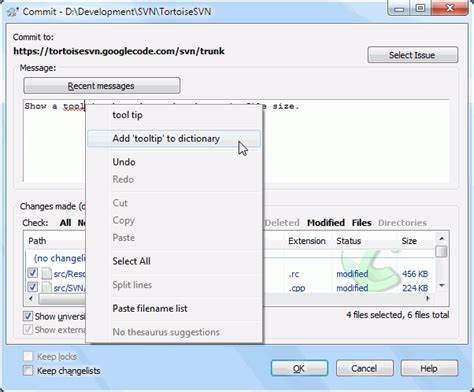Image resolution: width=474 pixels, height=392 pixels.
Task: Click horizontal scroll left arrow
Action: click(31, 299)
